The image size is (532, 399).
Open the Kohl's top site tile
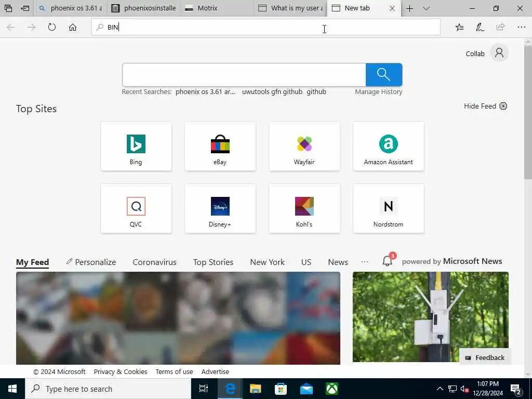(304, 208)
